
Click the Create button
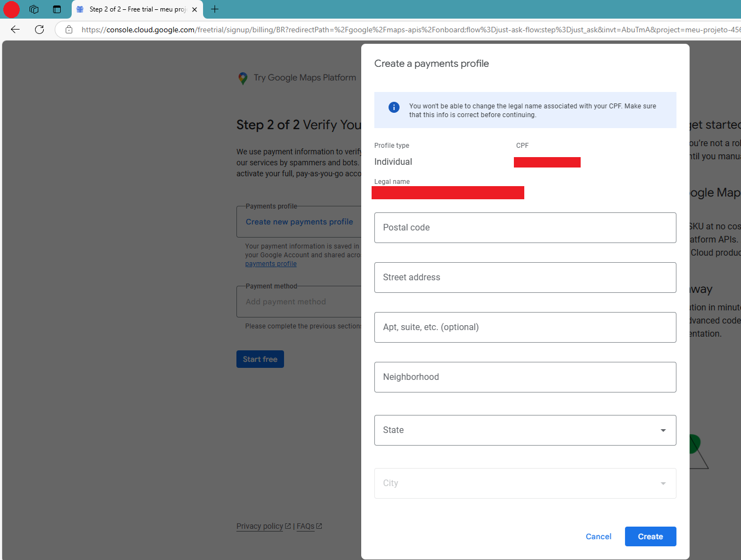[650, 536]
